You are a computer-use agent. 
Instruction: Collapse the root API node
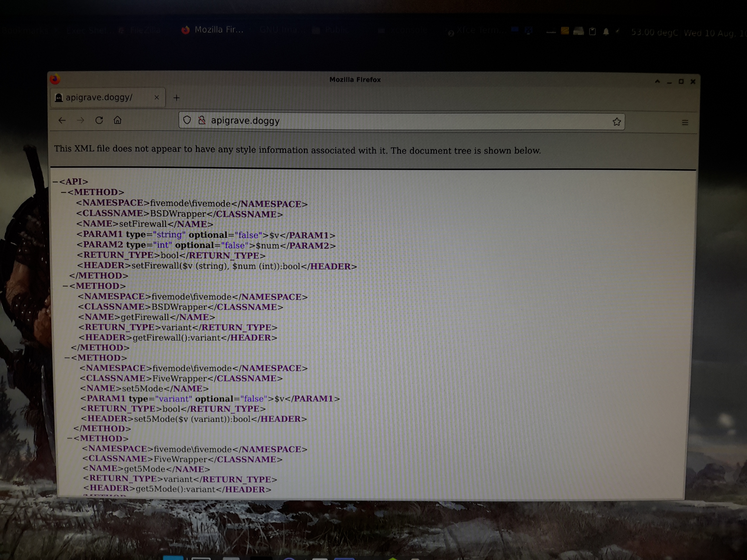coord(55,182)
